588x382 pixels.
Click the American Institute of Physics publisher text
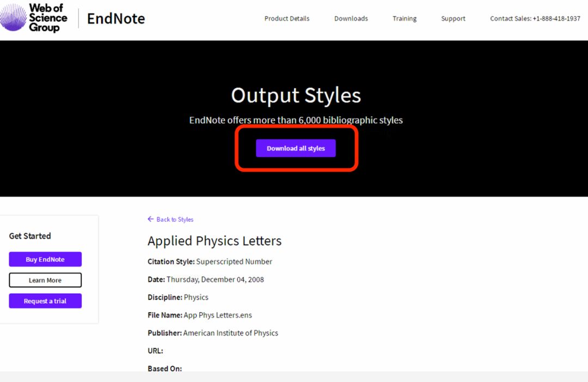(x=230, y=333)
